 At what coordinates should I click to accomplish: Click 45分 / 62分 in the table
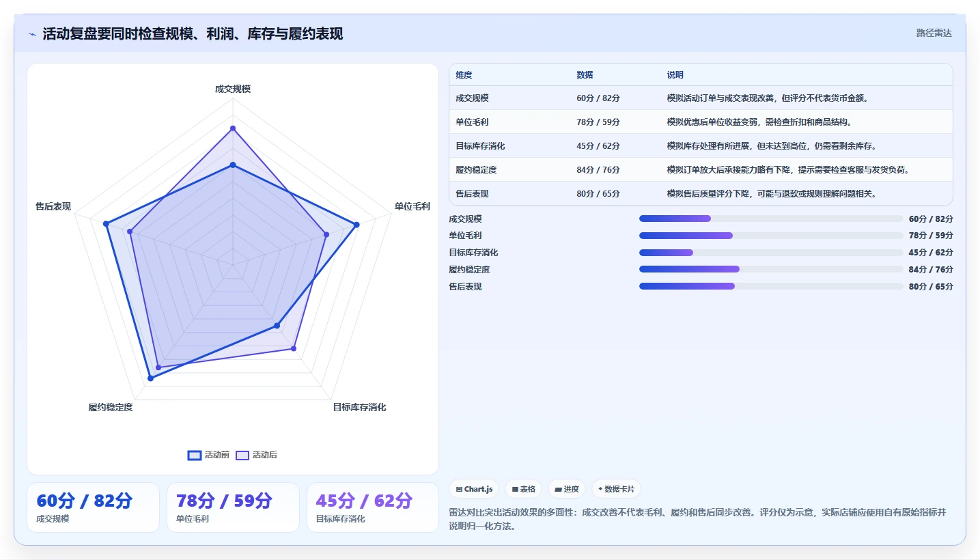[x=598, y=146]
